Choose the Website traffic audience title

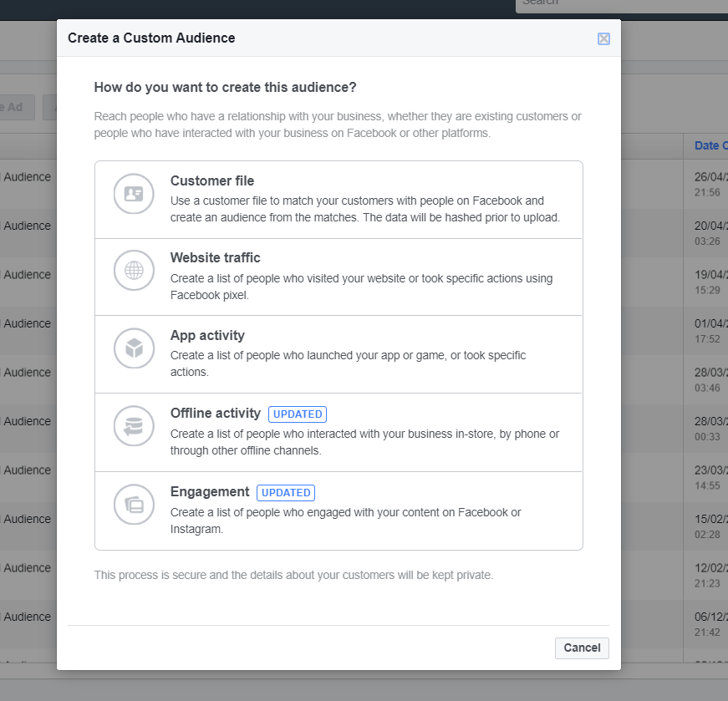216,257
